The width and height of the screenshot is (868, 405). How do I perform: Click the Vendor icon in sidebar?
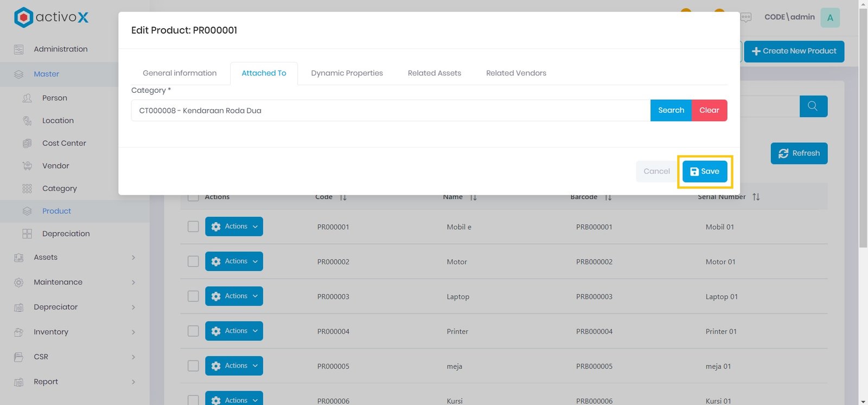[27, 166]
